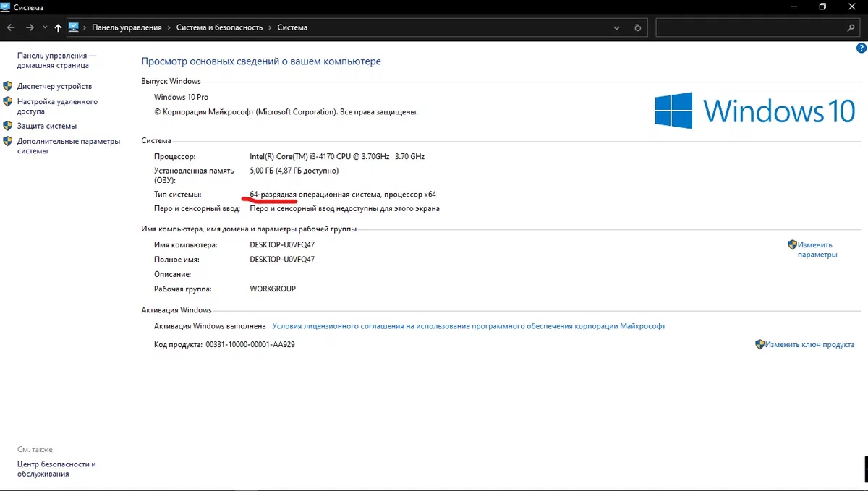Select the WORKGROUP value

click(273, 289)
